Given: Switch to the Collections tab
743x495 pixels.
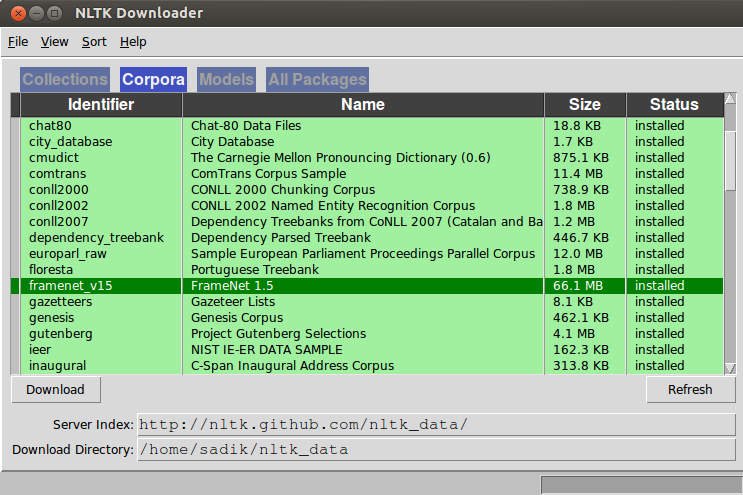Looking at the screenshot, I should 65,79.
